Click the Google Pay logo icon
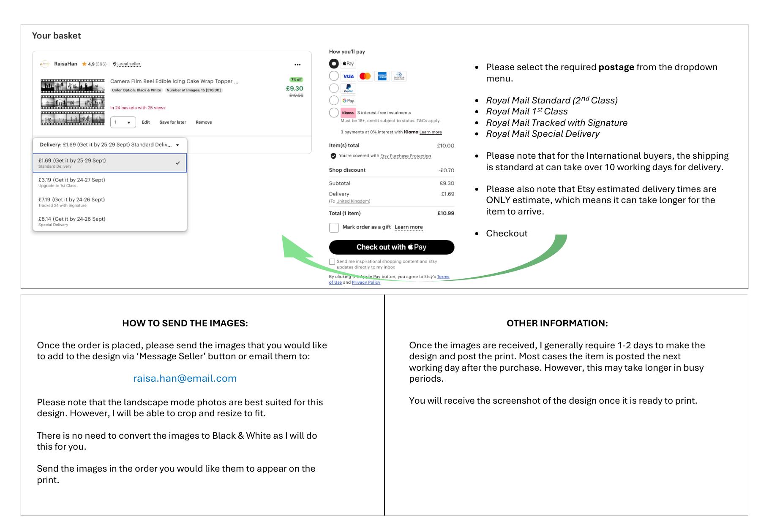Screen dimensions: 769x532 point(349,100)
